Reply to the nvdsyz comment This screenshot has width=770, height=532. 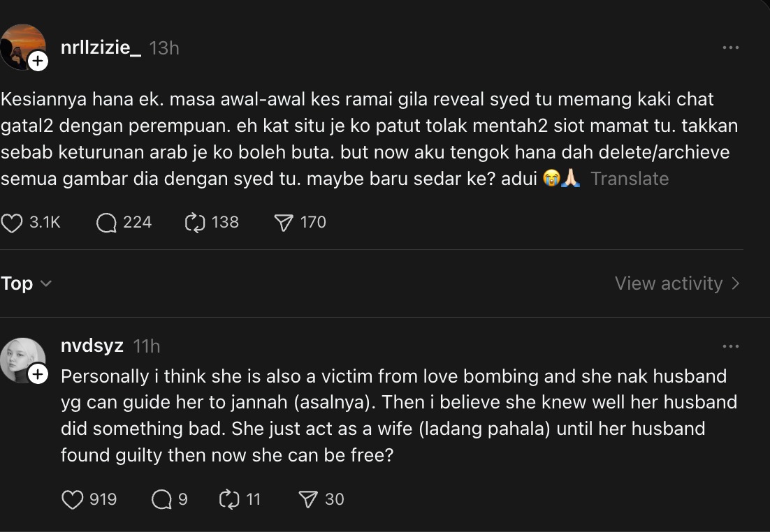[x=161, y=500]
